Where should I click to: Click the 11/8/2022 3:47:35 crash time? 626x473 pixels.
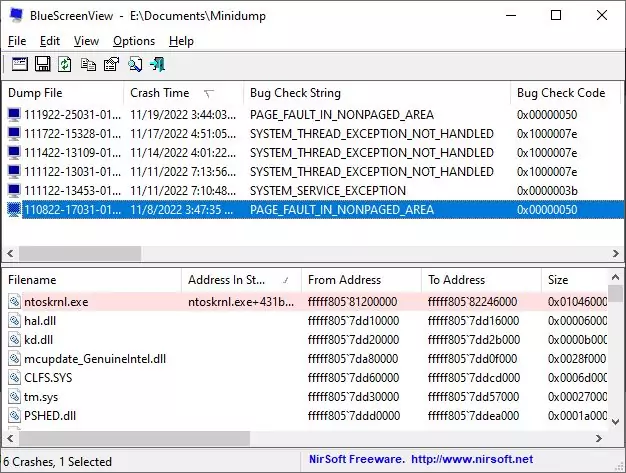click(x=182, y=210)
